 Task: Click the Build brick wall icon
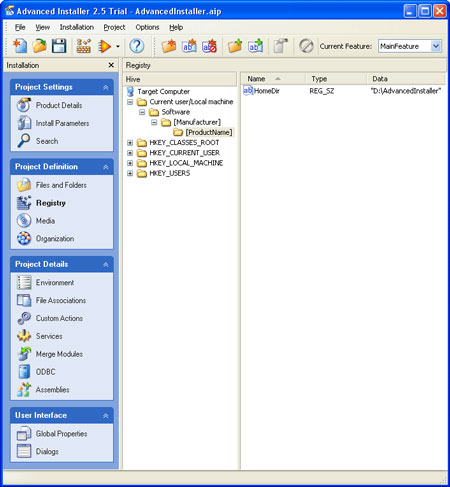[83, 46]
